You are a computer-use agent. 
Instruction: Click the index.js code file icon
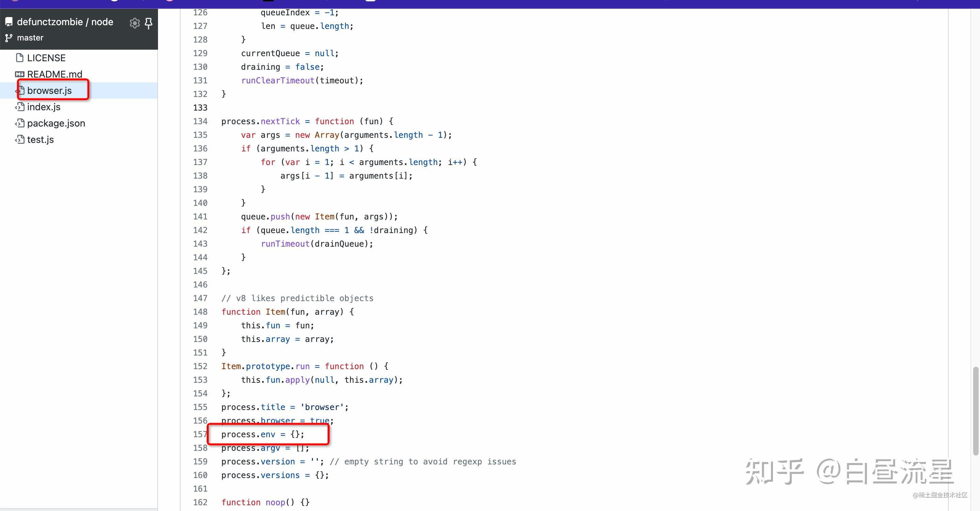(x=20, y=107)
